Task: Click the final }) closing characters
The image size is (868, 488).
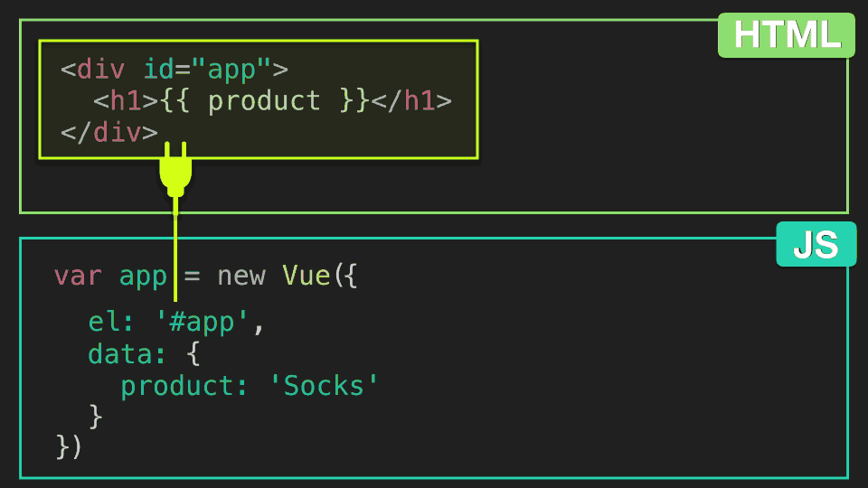Action: (x=69, y=447)
